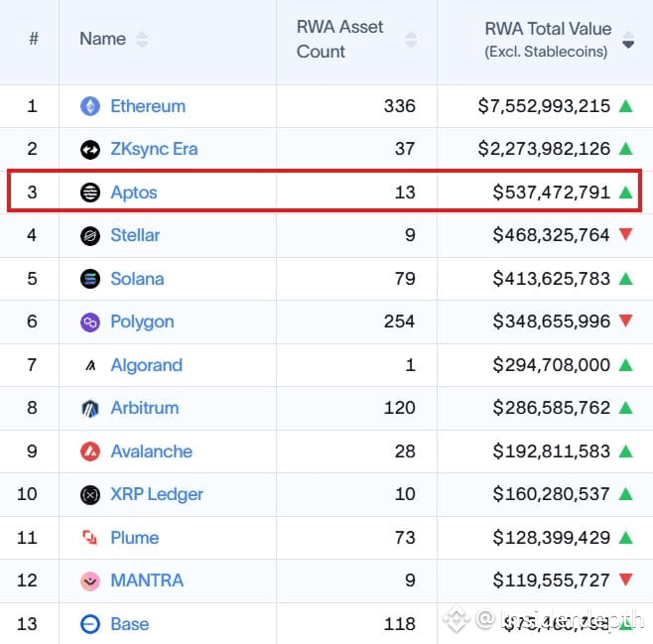
Task: Select value $413,625,783
Action: 552,279
